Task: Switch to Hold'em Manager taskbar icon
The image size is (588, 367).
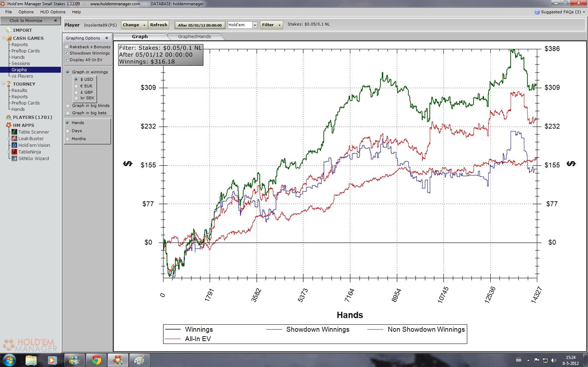Action: pyautogui.click(x=118, y=360)
